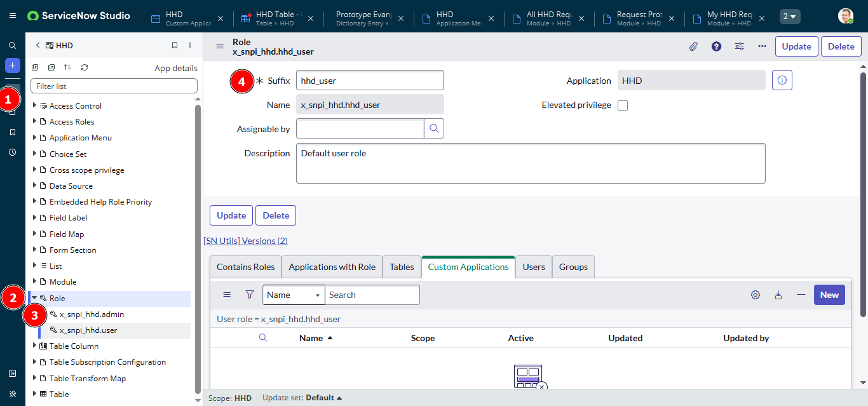
Task: Switch to the Tables related list tab
Action: click(x=402, y=267)
